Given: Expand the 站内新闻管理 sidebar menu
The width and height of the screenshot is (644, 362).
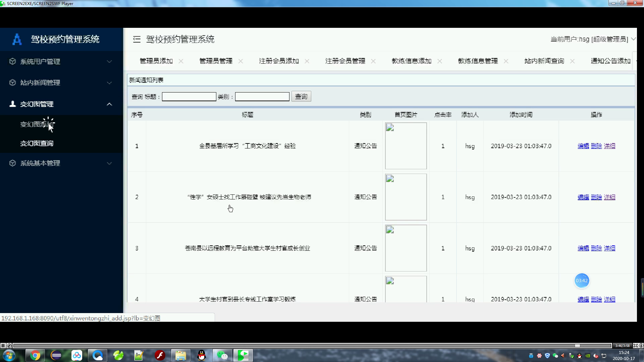Looking at the screenshot, I should [x=61, y=82].
